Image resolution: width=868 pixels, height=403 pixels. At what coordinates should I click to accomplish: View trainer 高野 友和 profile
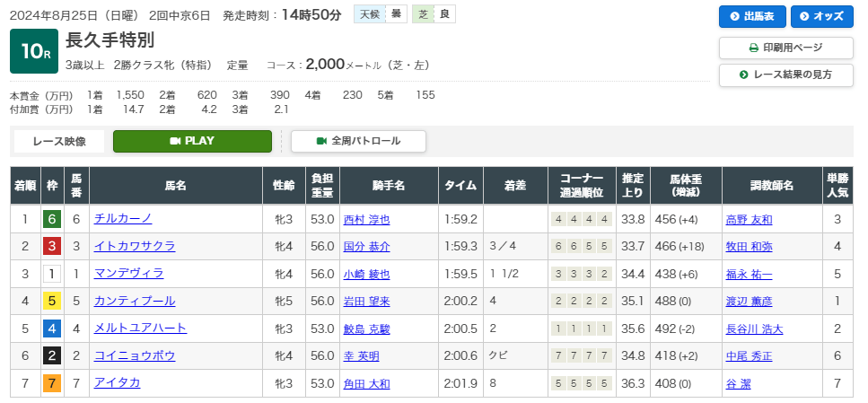pos(748,219)
